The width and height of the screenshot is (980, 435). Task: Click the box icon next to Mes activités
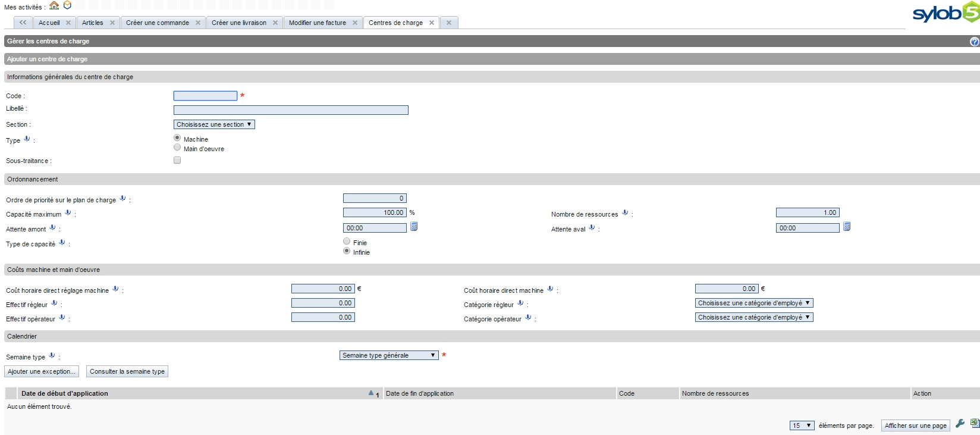click(x=67, y=5)
